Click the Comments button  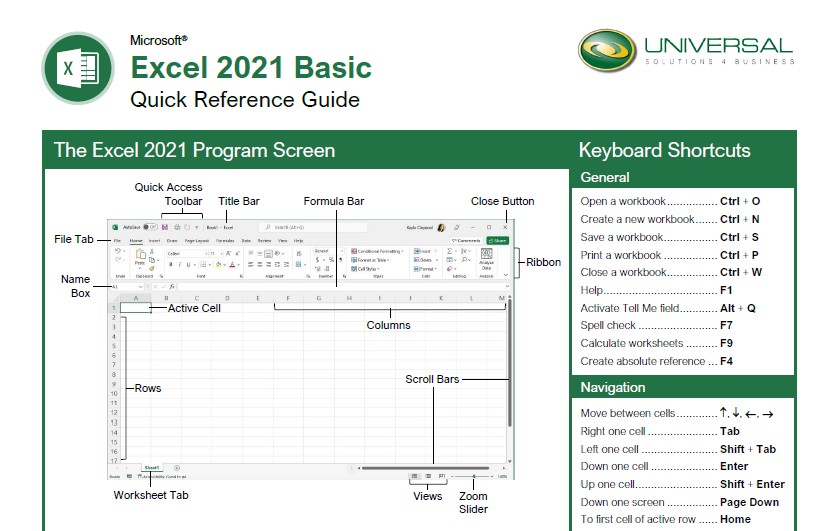tap(467, 241)
